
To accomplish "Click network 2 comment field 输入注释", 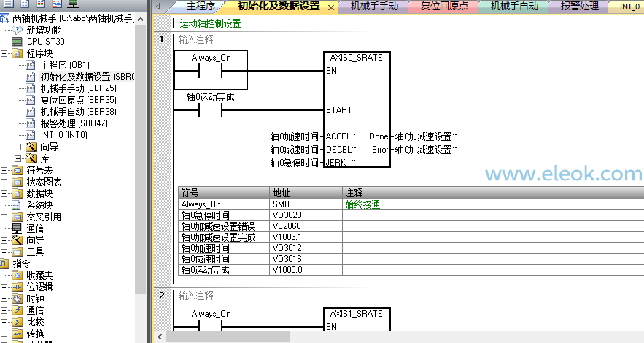I will click(196, 296).
